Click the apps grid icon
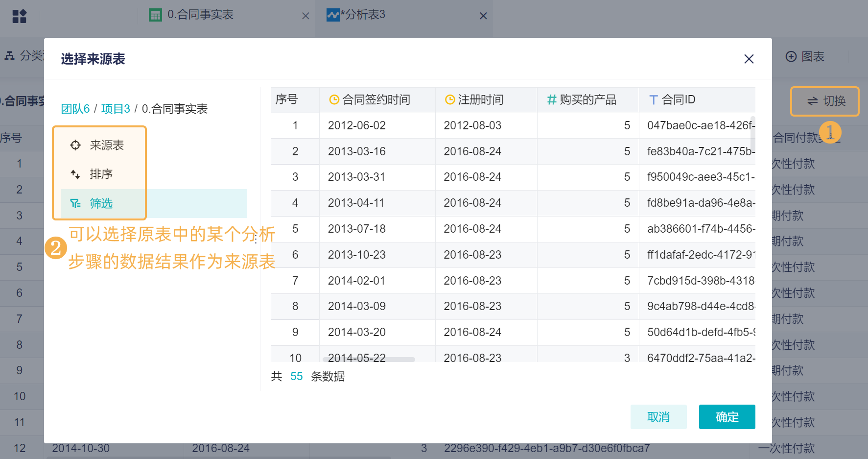 (x=20, y=16)
